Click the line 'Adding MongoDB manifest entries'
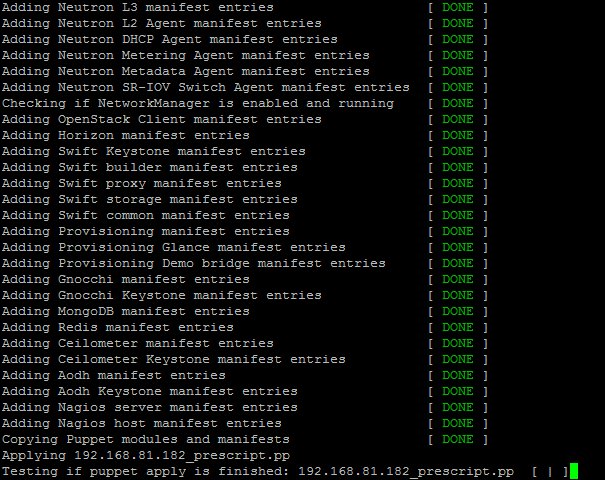The width and height of the screenshot is (605, 480). pyautogui.click(x=126, y=312)
